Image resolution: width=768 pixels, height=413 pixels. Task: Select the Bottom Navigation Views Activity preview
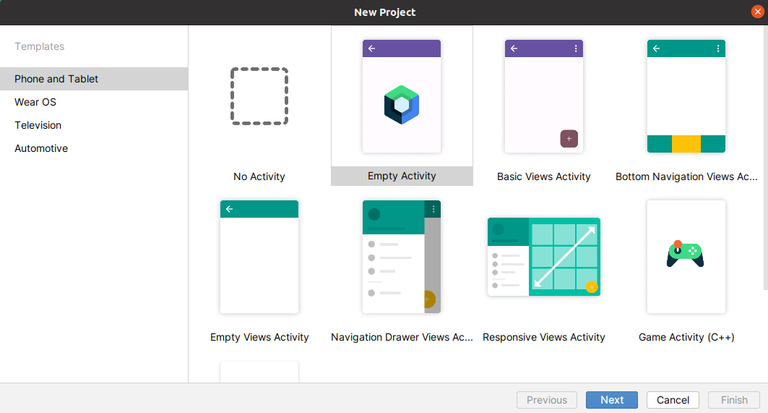[x=686, y=96]
